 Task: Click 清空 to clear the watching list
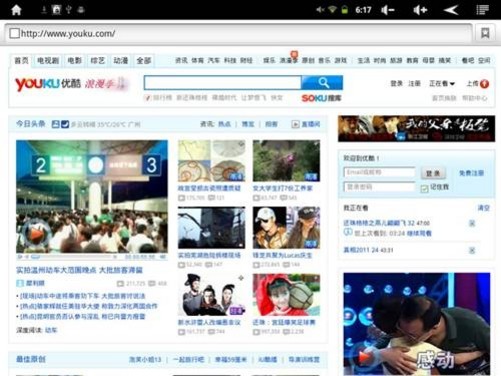(x=483, y=208)
